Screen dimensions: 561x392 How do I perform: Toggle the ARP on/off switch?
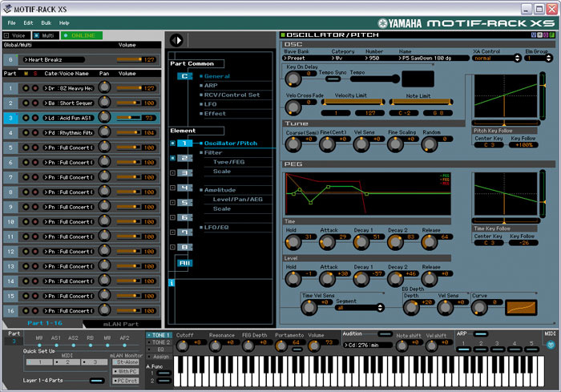[x=481, y=334]
